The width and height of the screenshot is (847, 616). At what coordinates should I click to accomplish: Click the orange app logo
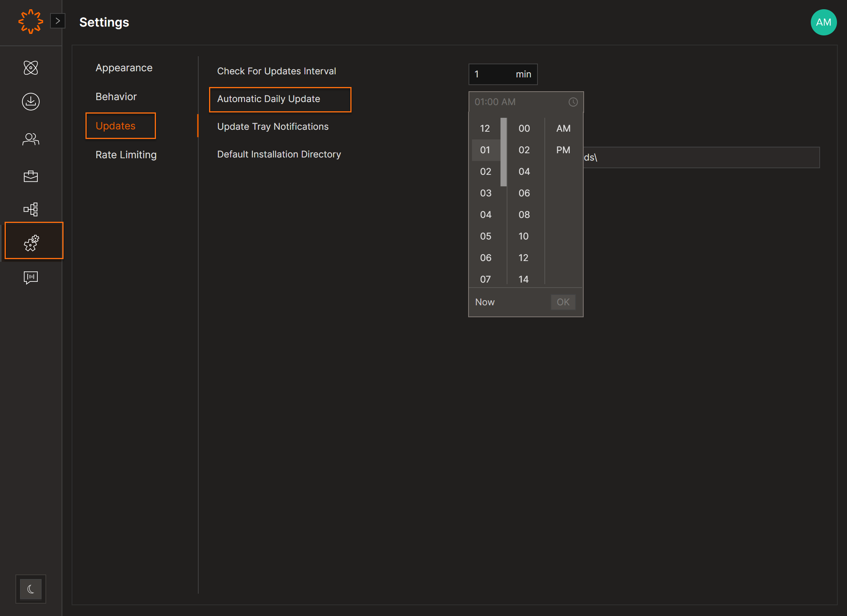30,22
